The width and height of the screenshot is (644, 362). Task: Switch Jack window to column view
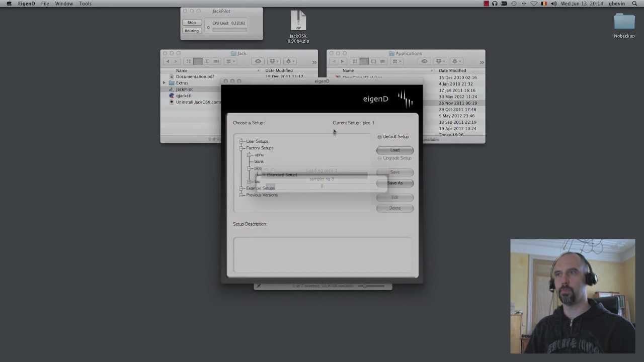coord(207,61)
